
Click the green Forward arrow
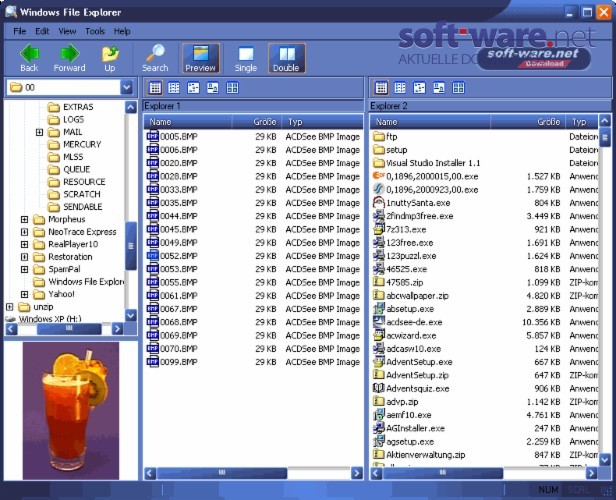(x=70, y=58)
